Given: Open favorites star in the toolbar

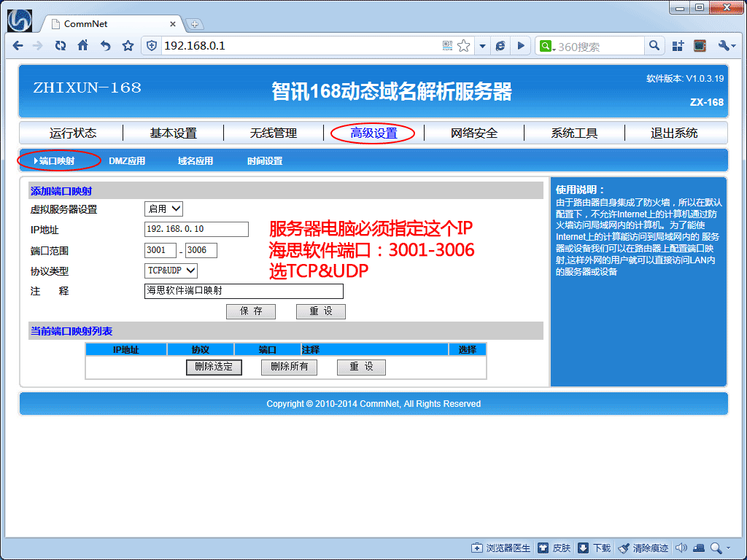Looking at the screenshot, I should [128, 46].
